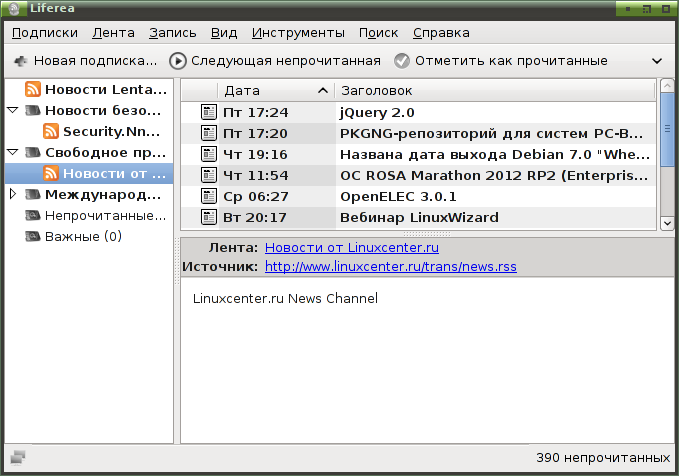
Task: Click the scrollbar down arrow of the item list
Action: (x=667, y=223)
